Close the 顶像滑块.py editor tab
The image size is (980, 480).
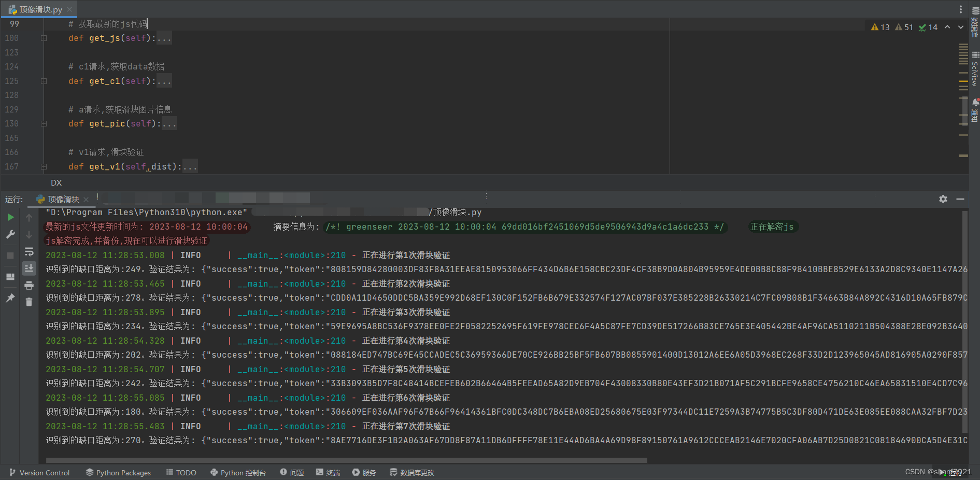[x=69, y=9]
